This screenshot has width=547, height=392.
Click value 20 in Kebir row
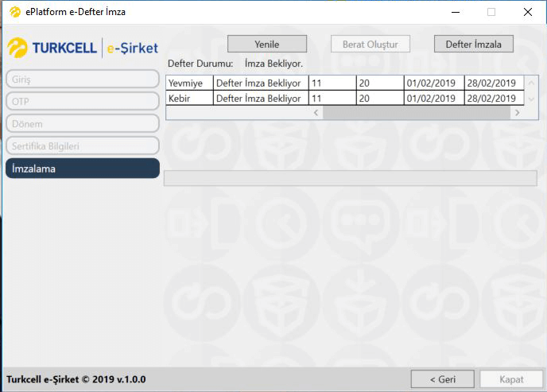(x=380, y=99)
